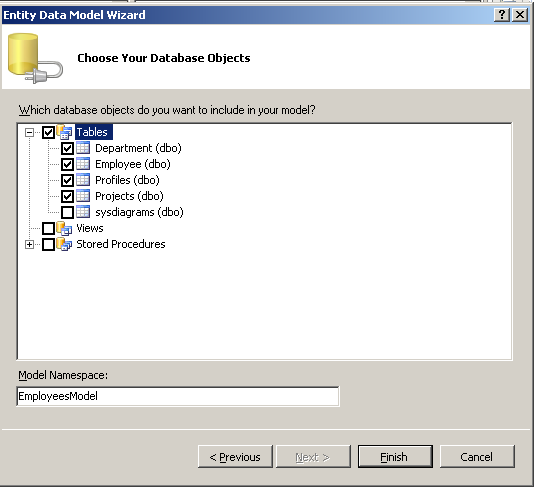Select the Stored Procedures tree label

(121, 244)
